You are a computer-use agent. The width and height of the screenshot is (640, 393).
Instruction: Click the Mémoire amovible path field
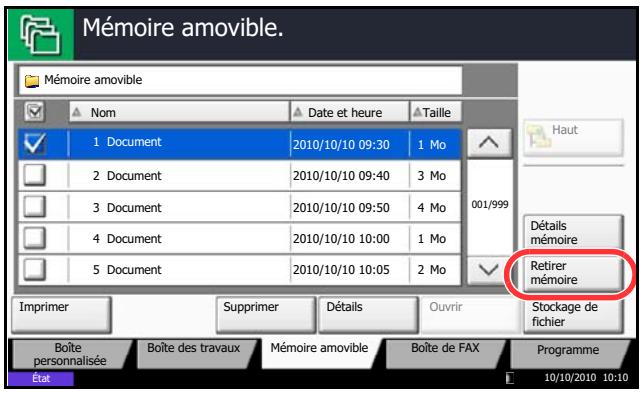[240, 80]
